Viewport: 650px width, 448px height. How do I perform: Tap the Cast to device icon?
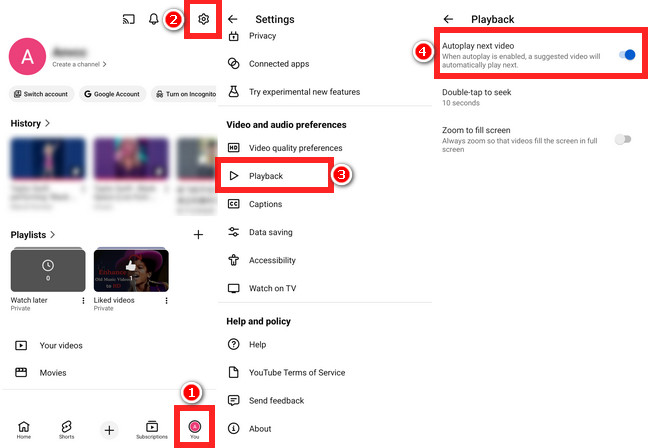[x=129, y=19]
